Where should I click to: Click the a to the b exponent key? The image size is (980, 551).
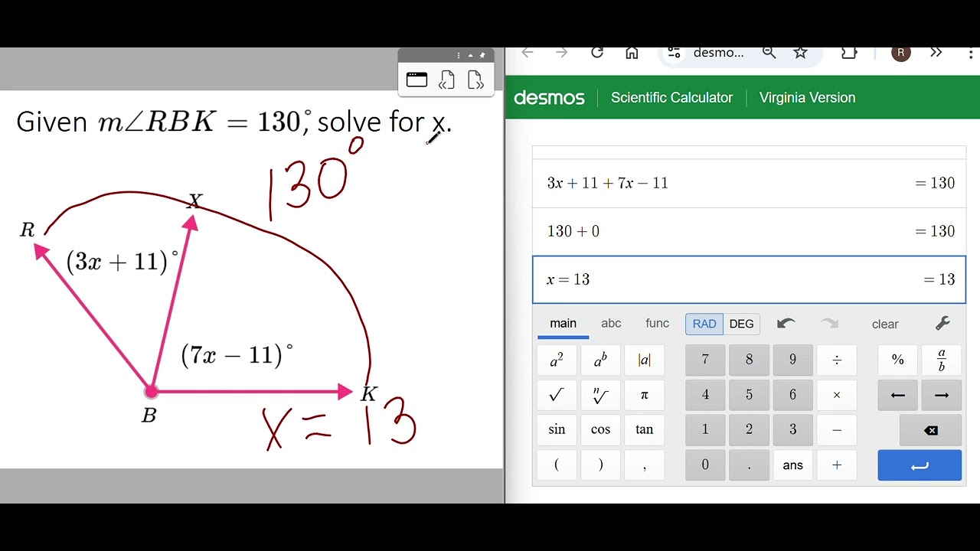point(600,360)
